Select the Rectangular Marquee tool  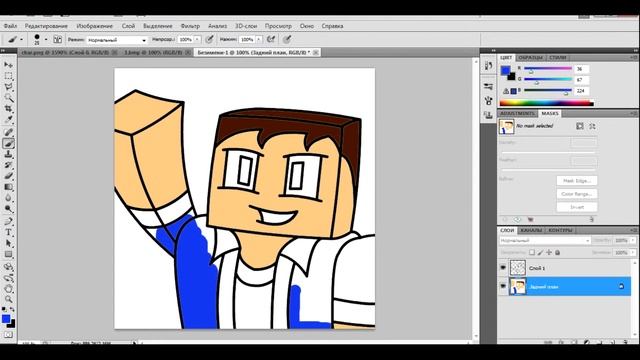[8, 76]
